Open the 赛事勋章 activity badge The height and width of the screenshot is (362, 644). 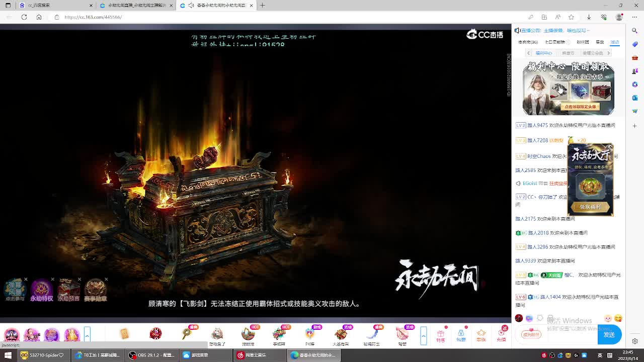coord(95,291)
